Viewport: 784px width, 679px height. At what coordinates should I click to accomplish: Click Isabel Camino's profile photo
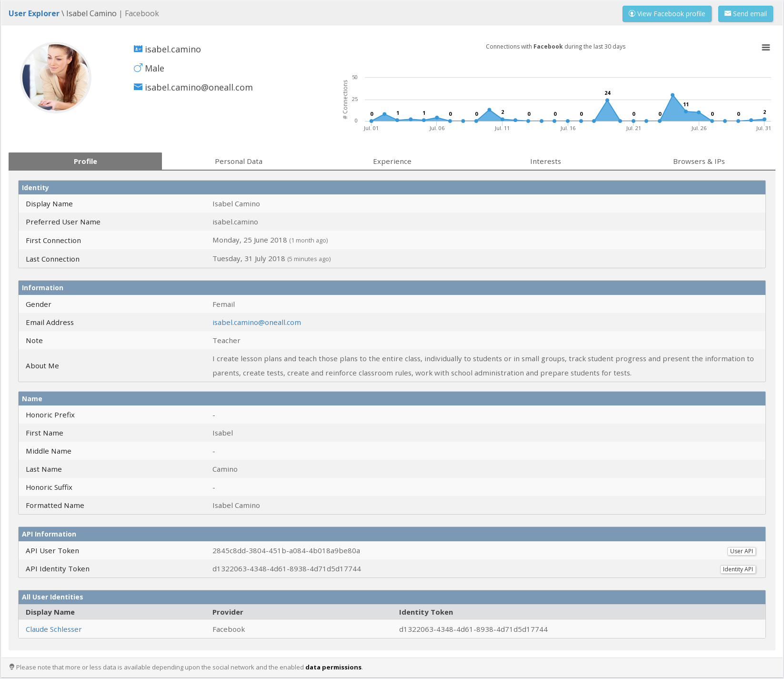tap(56, 78)
